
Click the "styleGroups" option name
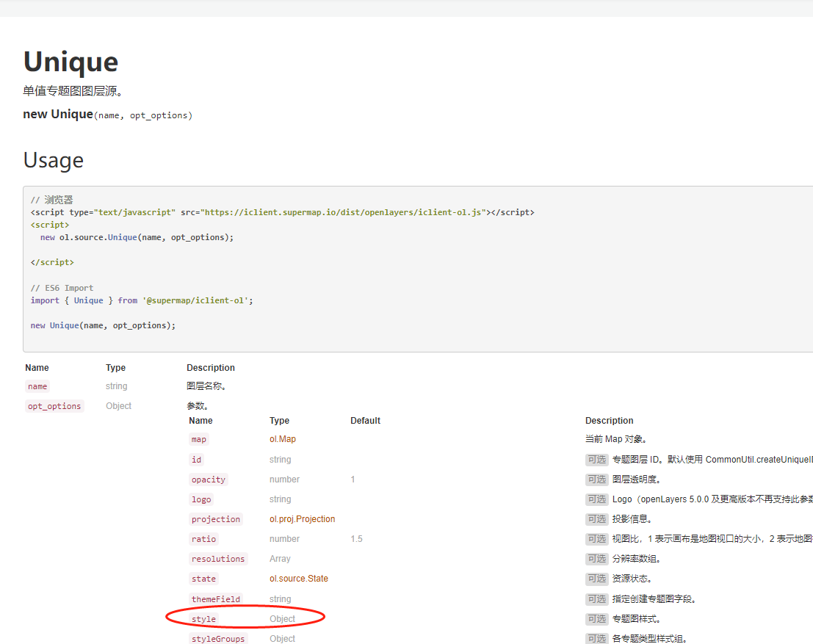(x=218, y=639)
